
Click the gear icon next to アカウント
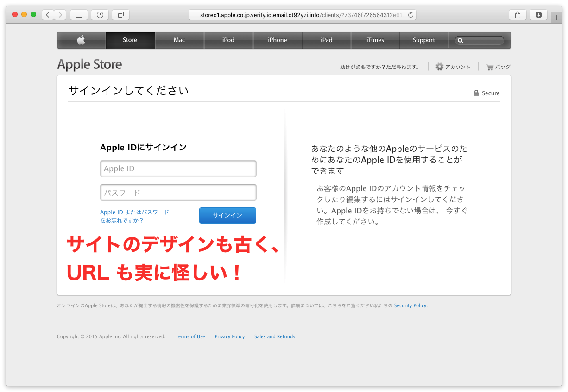tap(439, 67)
